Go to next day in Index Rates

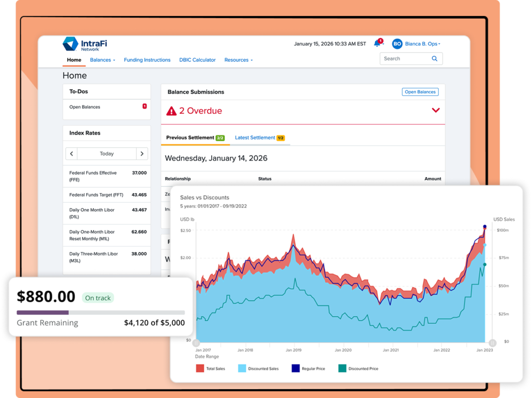[x=142, y=153]
